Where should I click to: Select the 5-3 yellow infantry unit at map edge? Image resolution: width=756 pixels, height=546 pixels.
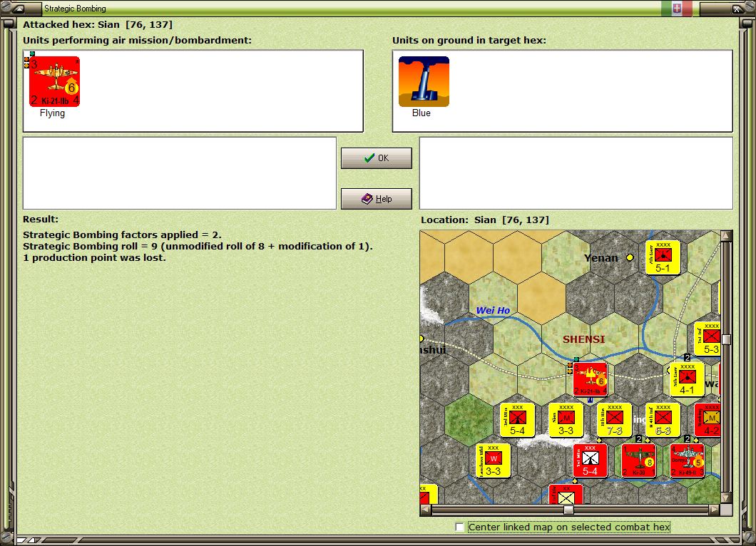click(708, 339)
